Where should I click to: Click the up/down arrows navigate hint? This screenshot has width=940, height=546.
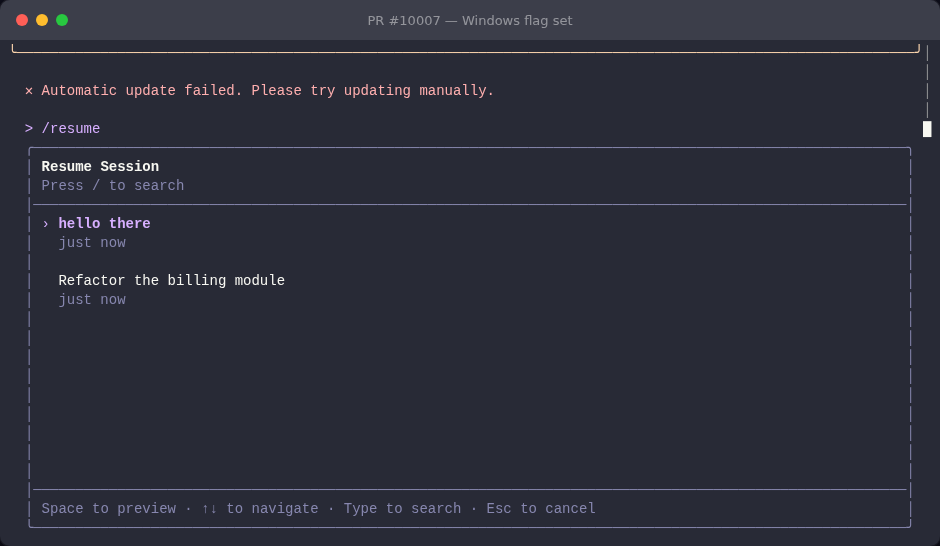click(x=260, y=508)
